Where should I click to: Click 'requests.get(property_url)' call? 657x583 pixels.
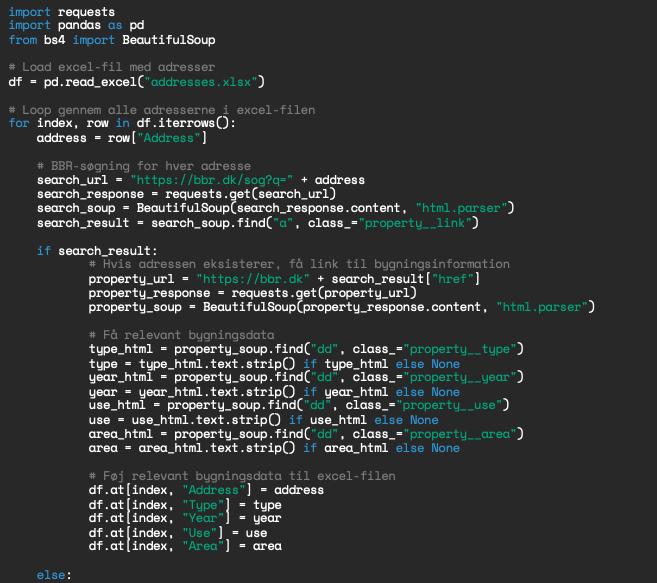point(324,293)
